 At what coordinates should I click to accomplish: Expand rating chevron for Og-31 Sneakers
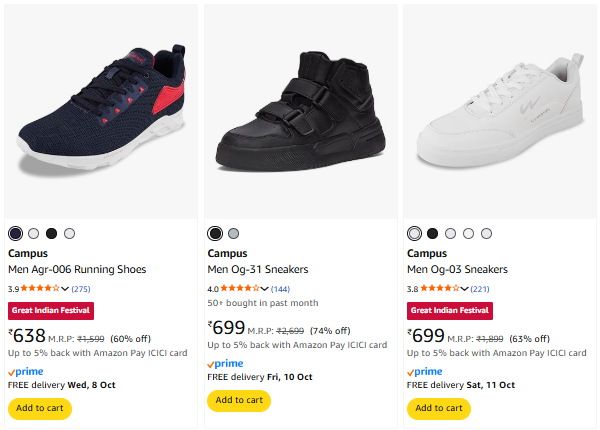coord(265,289)
